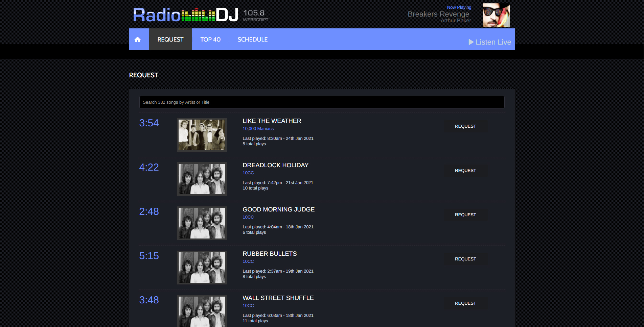Click Like The Weather album thumbnail
Viewport: 644px width, 327px height.
(x=202, y=135)
